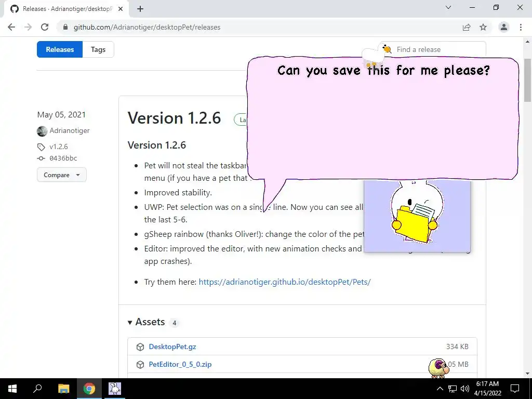Screen dimensions: 532x399
Task: Open Windows taskbar search
Action: pos(37,389)
